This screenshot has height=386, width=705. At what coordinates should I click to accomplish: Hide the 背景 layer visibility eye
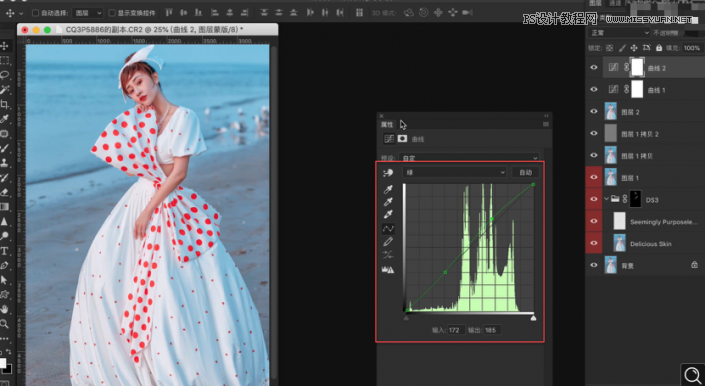[x=594, y=265]
